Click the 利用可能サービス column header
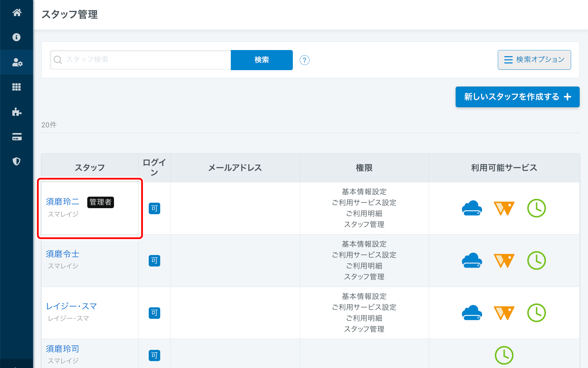 click(504, 168)
